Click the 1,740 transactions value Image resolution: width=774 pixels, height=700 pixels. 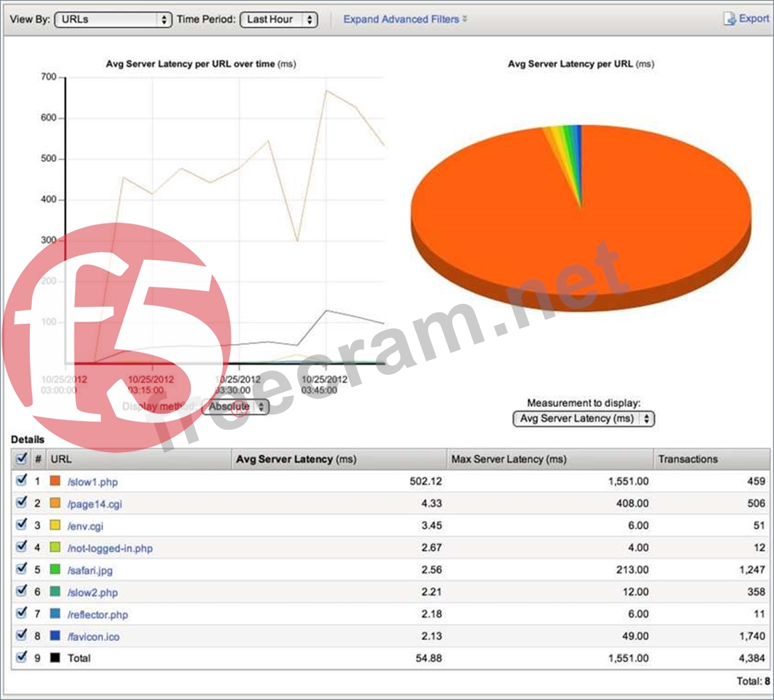click(x=752, y=636)
